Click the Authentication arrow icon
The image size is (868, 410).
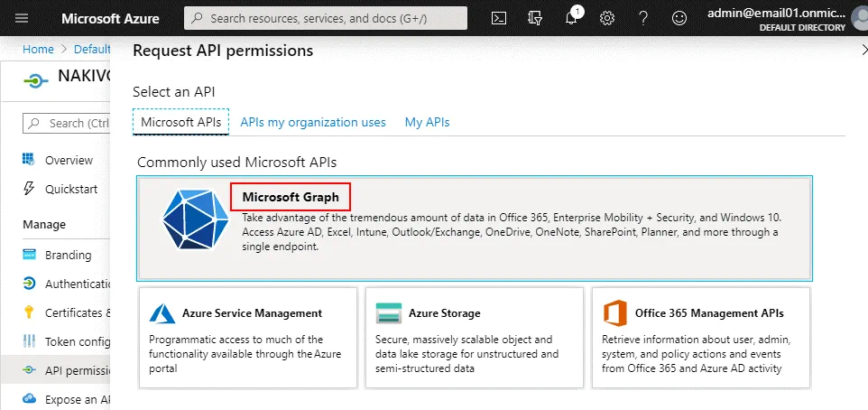point(29,284)
